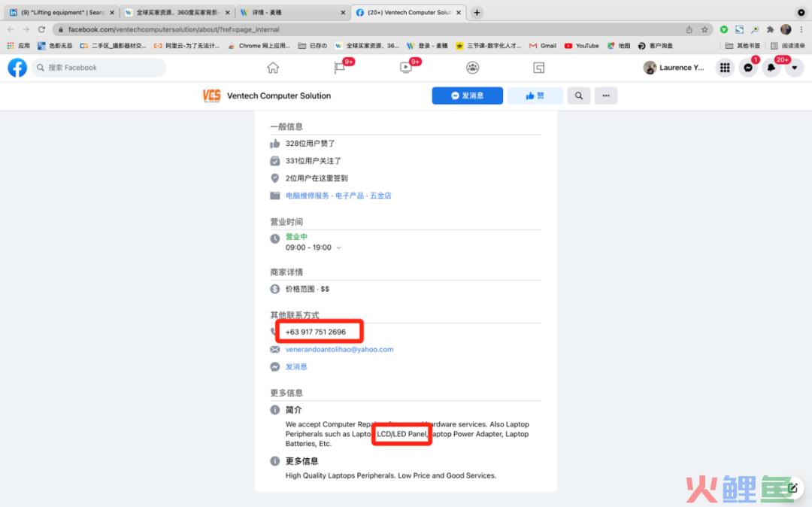Open notifications bell icon
The height and width of the screenshot is (507, 812).
tap(771, 67)
